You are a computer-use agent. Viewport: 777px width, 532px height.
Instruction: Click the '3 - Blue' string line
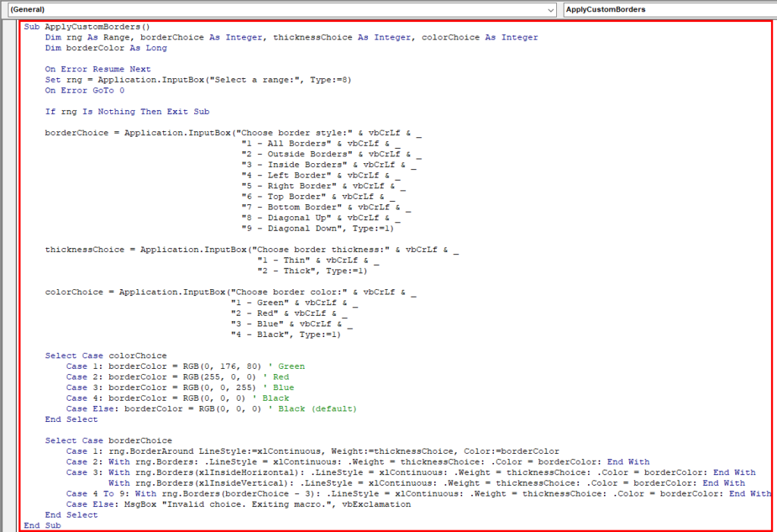click(x=292, y=324)
